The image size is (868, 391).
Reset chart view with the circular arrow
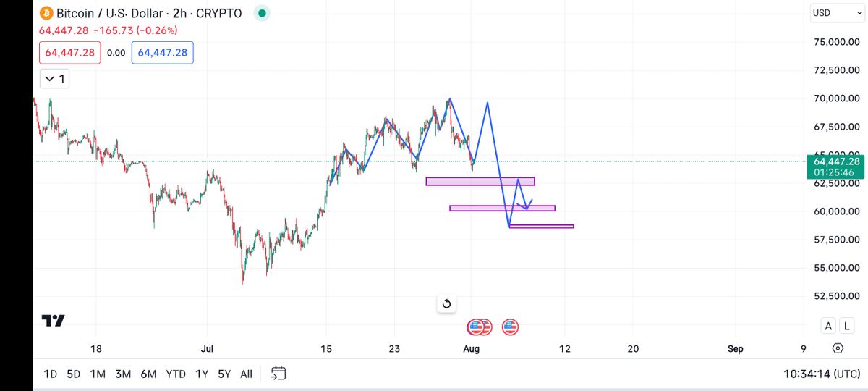click(x=446, y=304)
